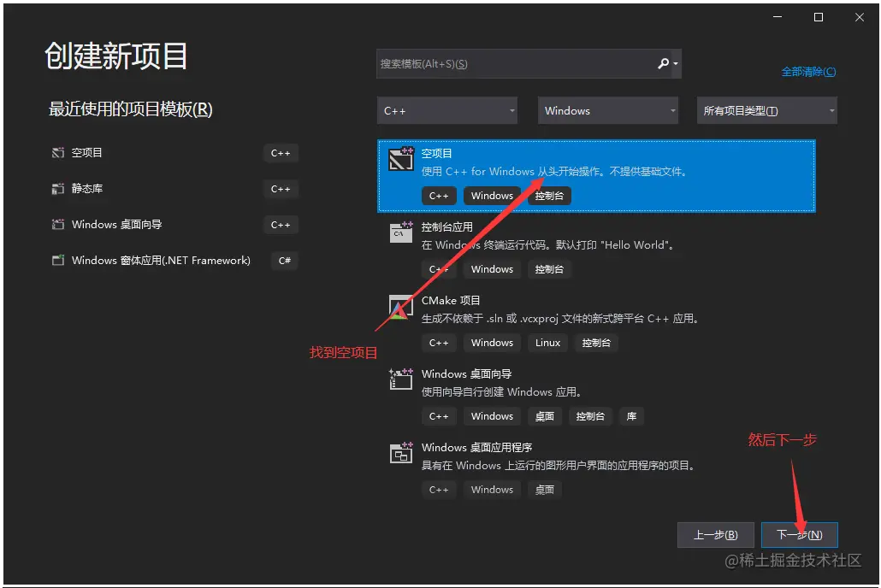This screenshot has width=881, height=588.
Task: Open recent Windows 桌面向导 template
Action: coord(174,225)
